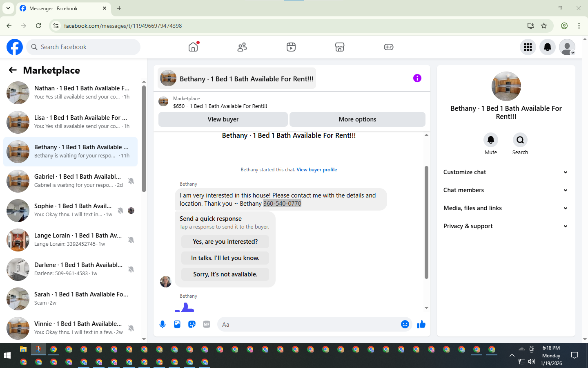
Task: Click the muted bell on Sophie chat
Action: (120, 211)
